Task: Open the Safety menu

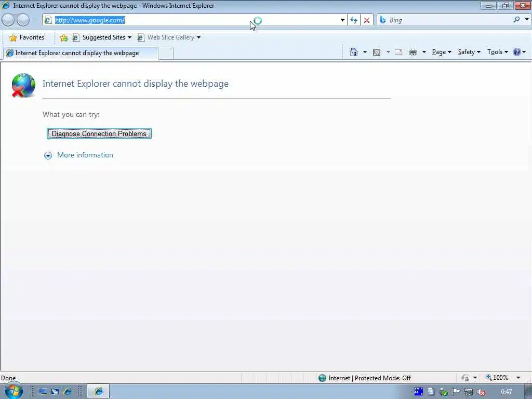Action: (x=469, y=52)
